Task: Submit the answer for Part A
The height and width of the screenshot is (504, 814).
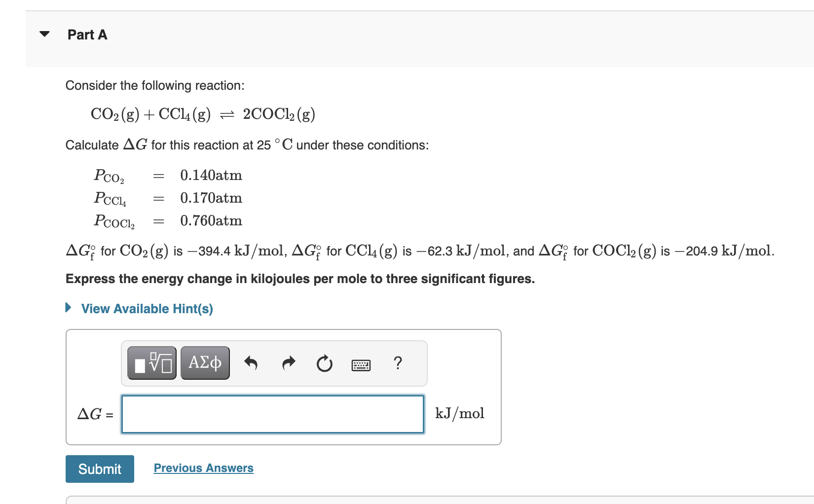Action: click(99, 468)
